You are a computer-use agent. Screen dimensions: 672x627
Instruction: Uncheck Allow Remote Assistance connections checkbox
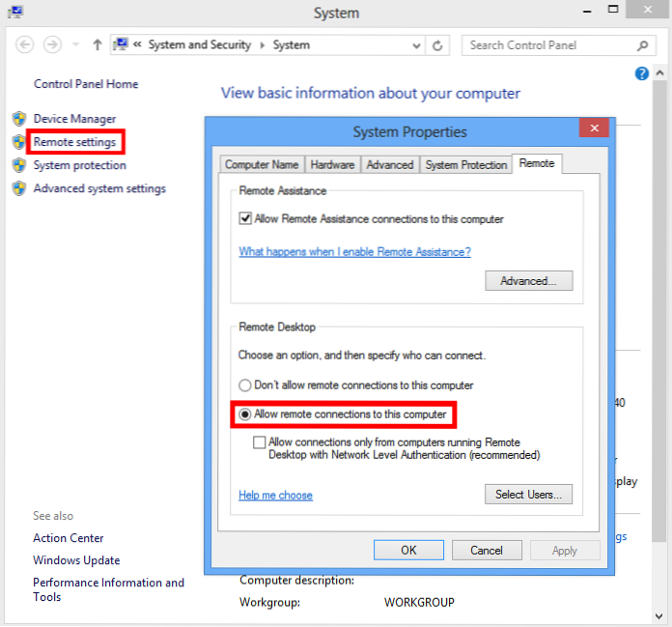245,219
